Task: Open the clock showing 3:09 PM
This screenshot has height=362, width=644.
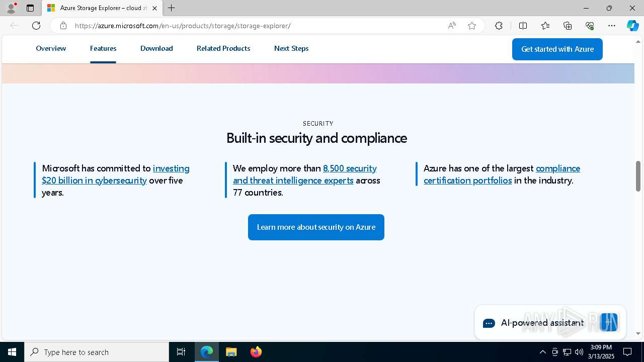Action: click(601, 352)
